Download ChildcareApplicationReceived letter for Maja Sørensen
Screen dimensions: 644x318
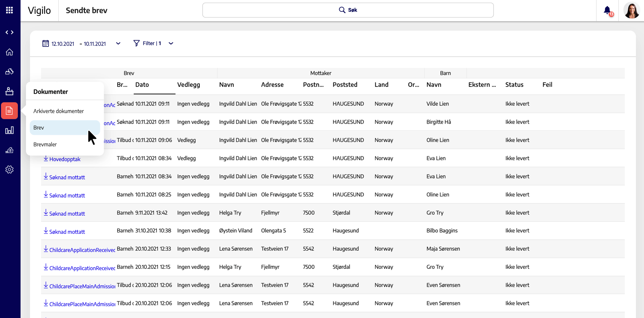pos(46,249)
